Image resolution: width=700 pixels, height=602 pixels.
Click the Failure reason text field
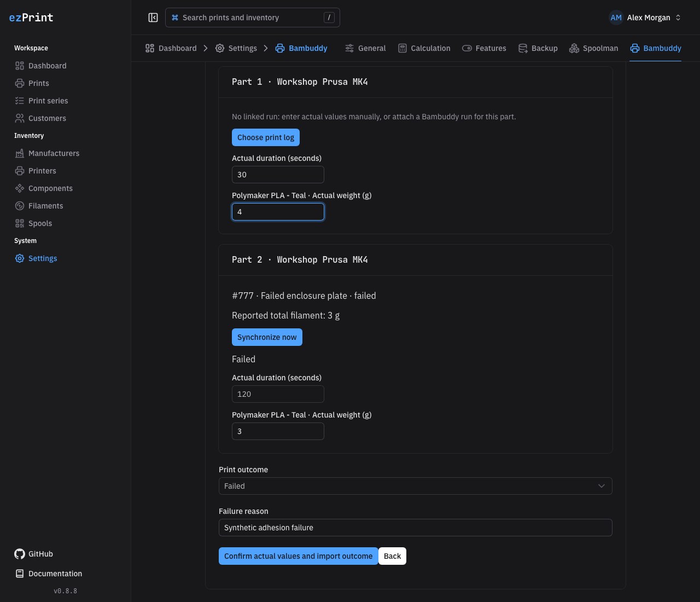point(416,528)
